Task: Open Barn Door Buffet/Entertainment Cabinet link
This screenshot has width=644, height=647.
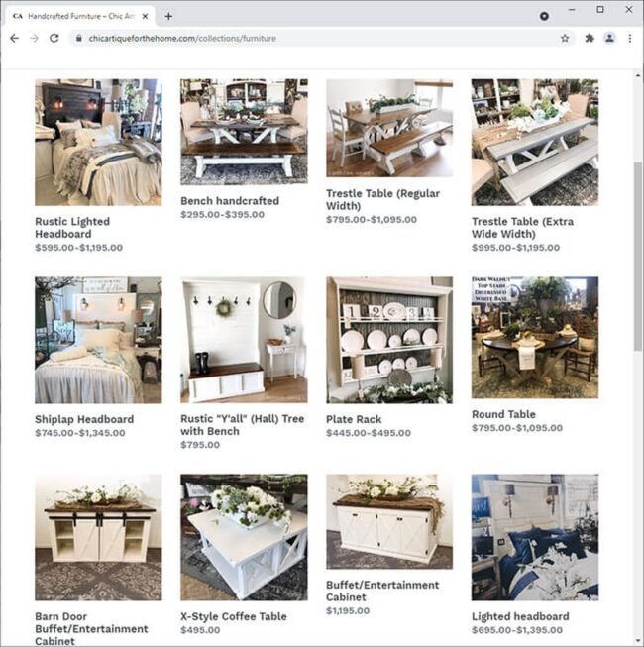Action: (91, 628)
